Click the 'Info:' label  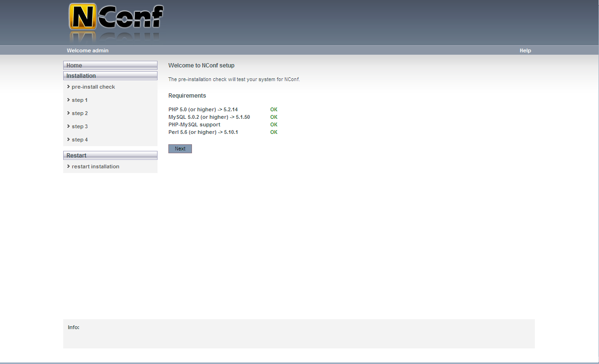(x=74, y=327)
